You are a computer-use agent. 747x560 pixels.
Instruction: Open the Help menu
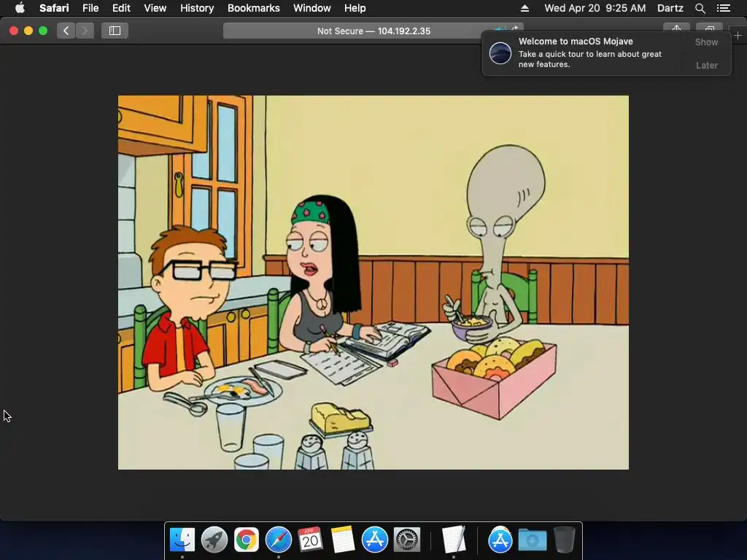pos(355,8)
